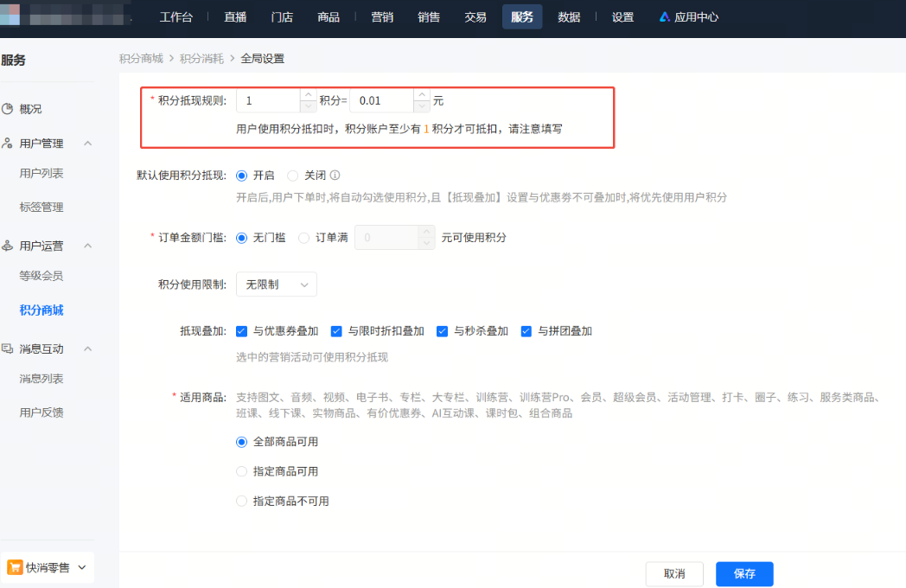The height and width of the screenshot is (588, 906).
Task: Open the 营销 menu in top navigation
Action: point(381,16)
